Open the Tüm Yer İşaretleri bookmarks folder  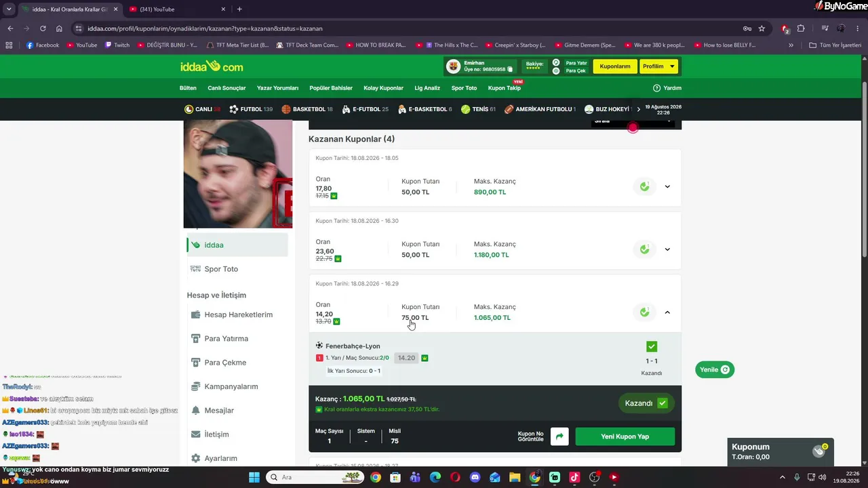pos(835,45)
